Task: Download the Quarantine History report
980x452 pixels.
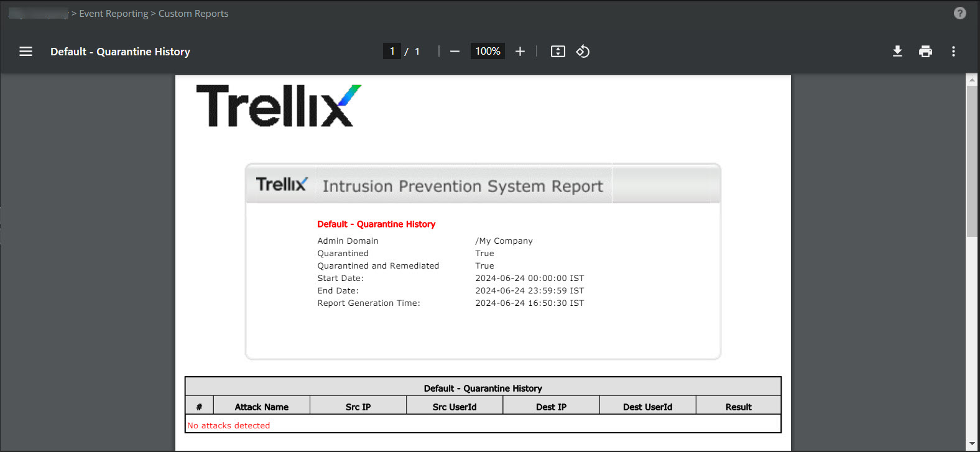Action: click(897, 52)
